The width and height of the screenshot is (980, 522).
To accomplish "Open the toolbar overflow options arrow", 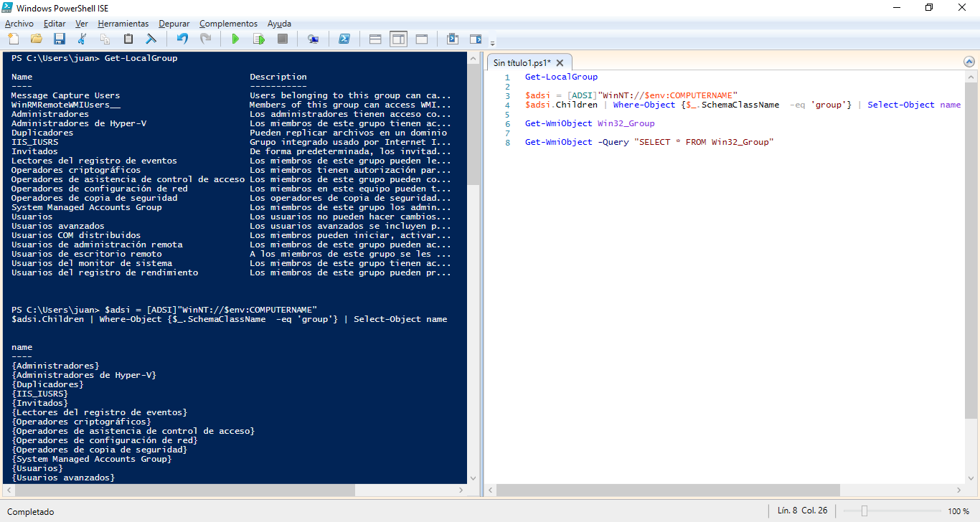I will click(492, 42).
